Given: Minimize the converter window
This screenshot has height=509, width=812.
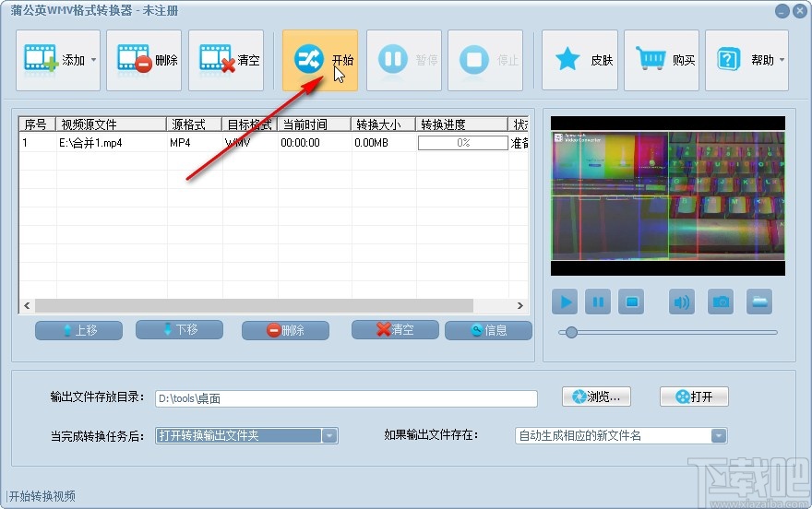Looking at the screenshot, I should pyautogui.click(x=782, y=11).
